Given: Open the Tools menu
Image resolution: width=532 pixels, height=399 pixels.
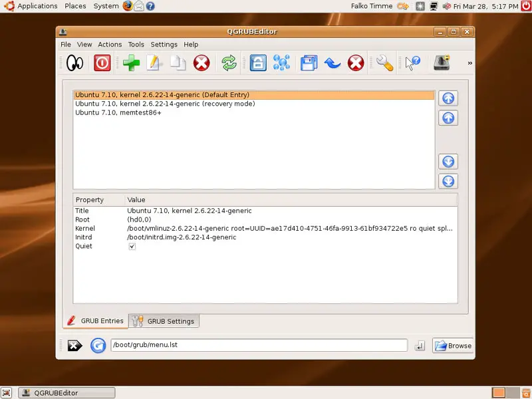Looking at the screenshot, I should coord(136,45).
